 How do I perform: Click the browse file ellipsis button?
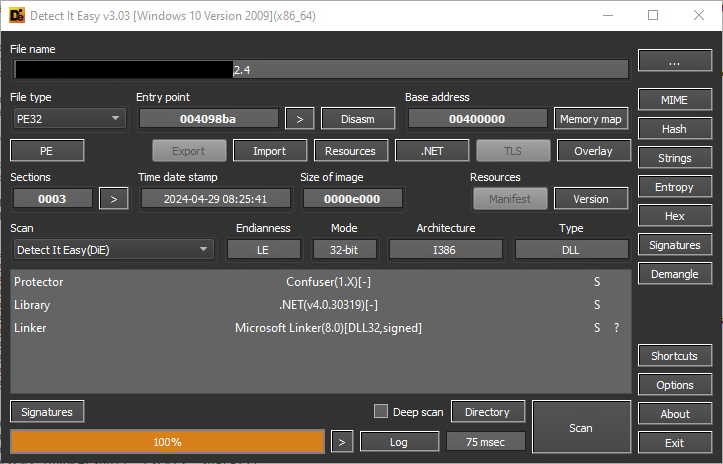click(x=674, y=61)
